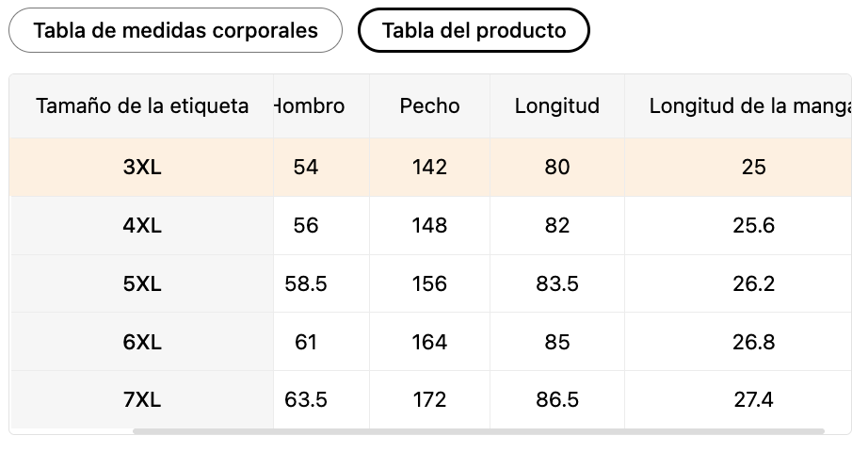868x452 pixels.
Task: Click the Hombro column header
Action: [310, 105]
